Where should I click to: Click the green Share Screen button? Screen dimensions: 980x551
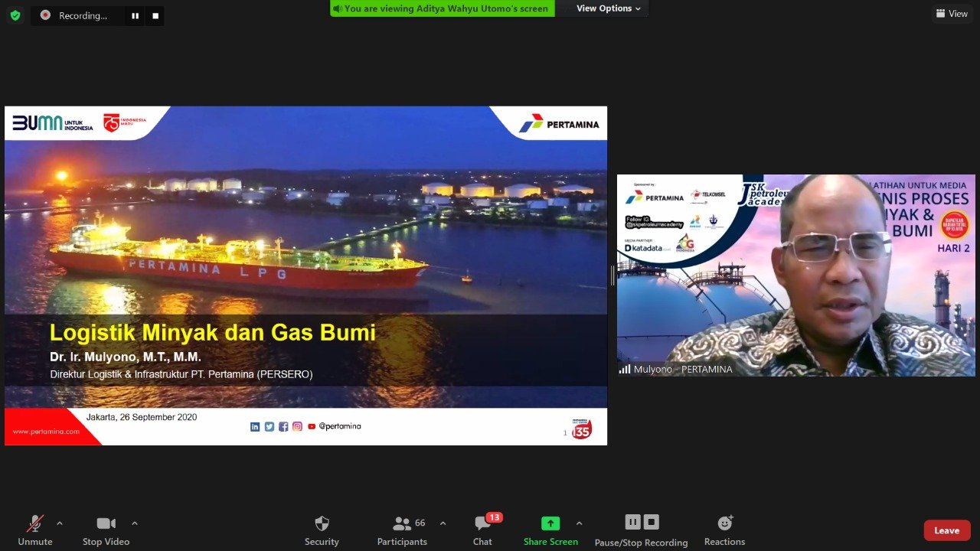pyautogui.click(x=550, y=530)
